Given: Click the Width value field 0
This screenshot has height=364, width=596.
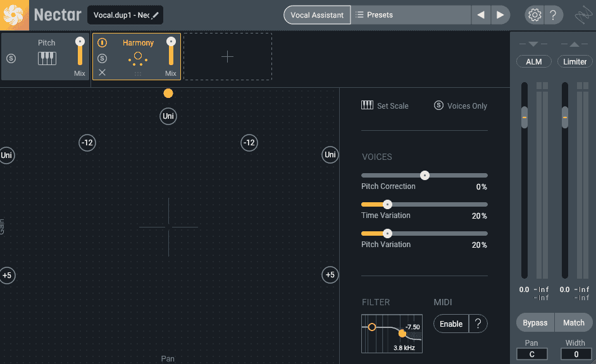Looking at the screenshot, I should coord(576,354).
